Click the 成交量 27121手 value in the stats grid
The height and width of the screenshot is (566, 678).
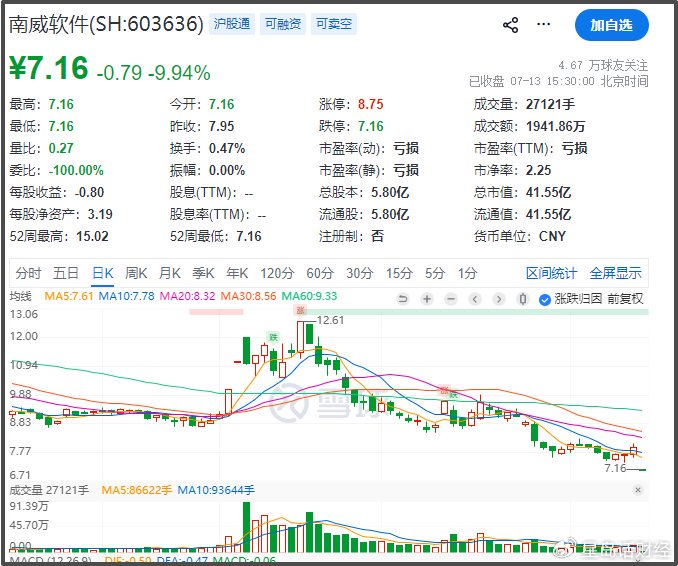(x=550, y=104)
